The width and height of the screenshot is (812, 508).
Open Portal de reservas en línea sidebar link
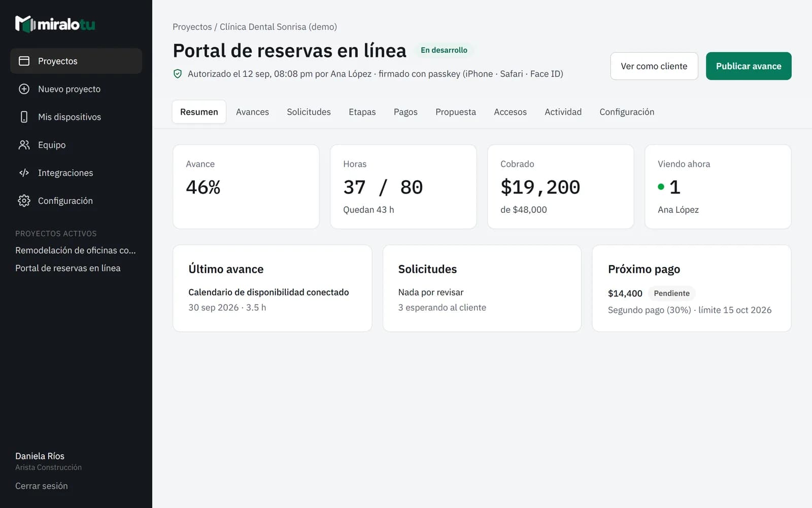coord(68,268)
